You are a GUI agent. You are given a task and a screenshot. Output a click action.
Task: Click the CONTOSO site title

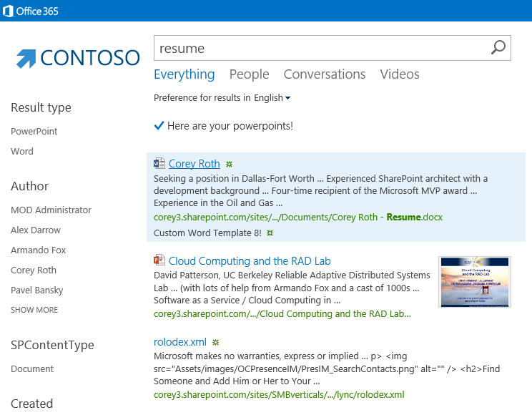90,58
